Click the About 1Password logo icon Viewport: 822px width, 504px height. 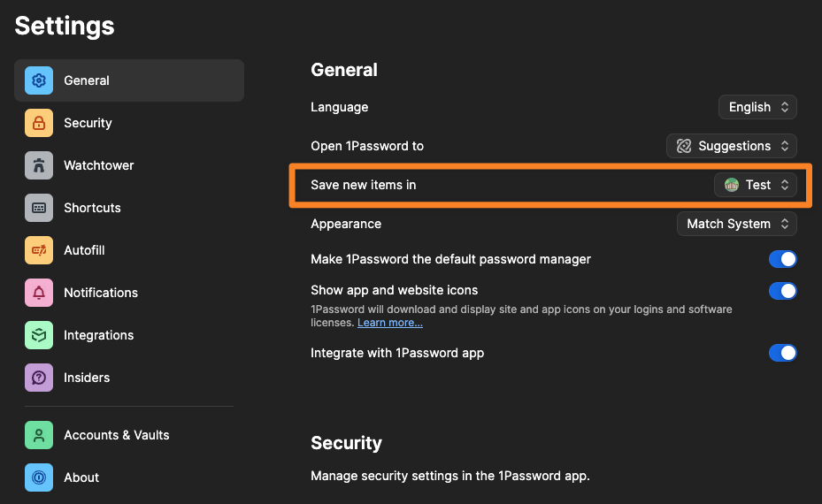[39, 477]
